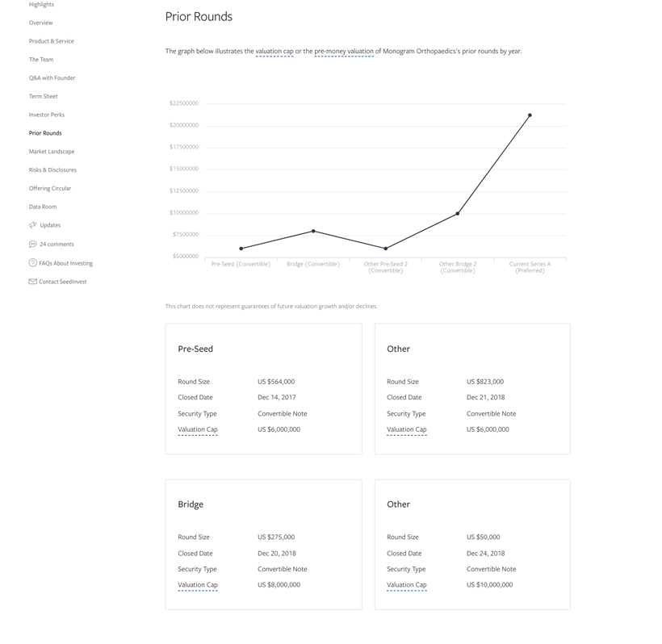Image resolution: width=662 pixels, height=644 pixels.
Task: Navigate to The Team section
Action: (41, 60)
